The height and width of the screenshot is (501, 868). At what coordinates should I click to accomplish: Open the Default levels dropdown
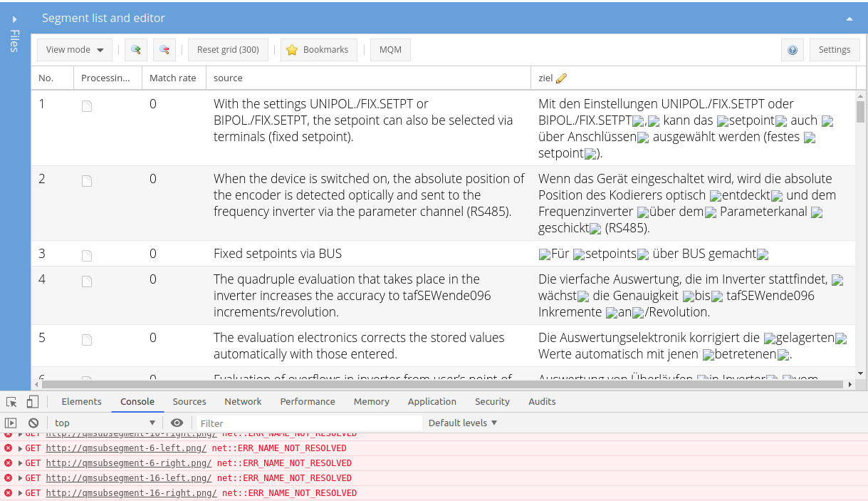(462, 423)
